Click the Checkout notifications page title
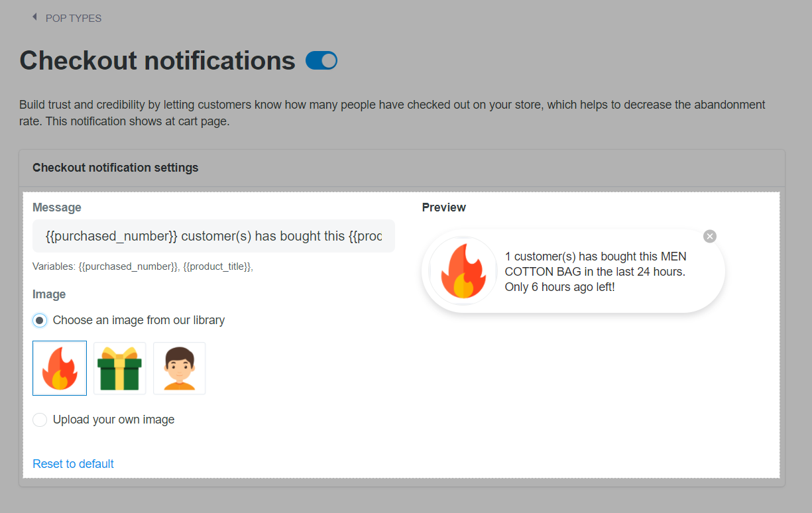Screen dimensions: 812x513 [157, 61]
